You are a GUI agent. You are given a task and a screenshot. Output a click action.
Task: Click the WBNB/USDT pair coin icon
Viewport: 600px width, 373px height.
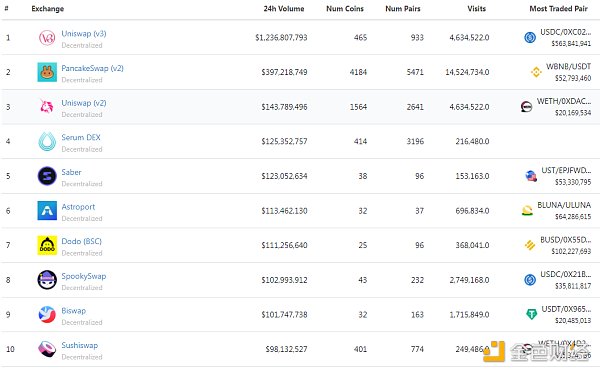536,72
